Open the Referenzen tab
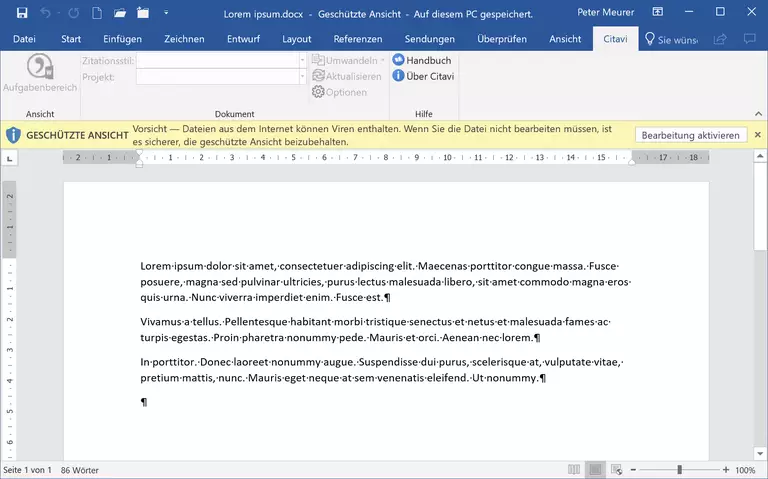Screen dimensions: 768x479 [x=357, y=39]
